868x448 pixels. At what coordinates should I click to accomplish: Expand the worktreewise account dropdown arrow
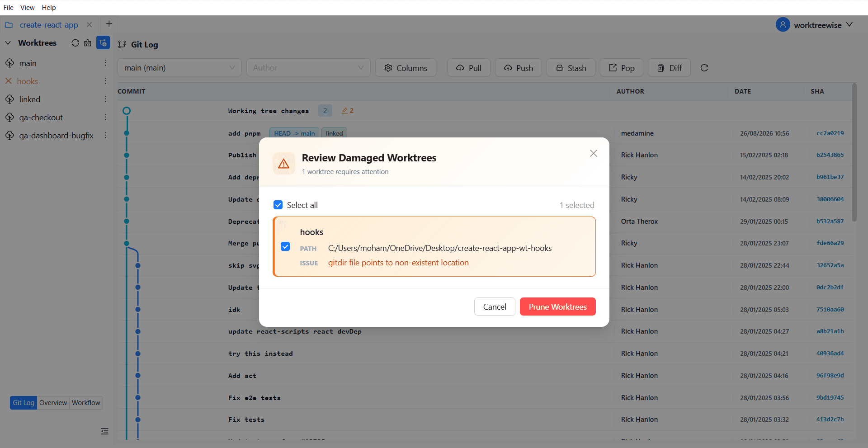tap(849, 24)
